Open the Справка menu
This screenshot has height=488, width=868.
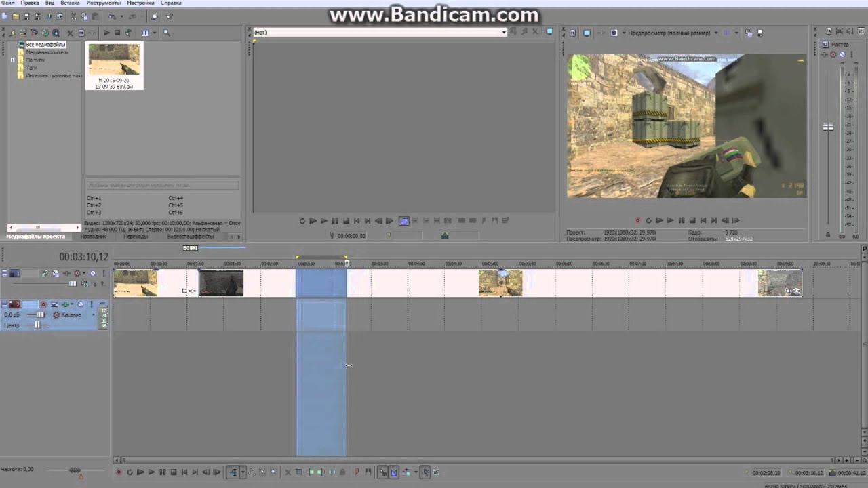pos(171,3)
